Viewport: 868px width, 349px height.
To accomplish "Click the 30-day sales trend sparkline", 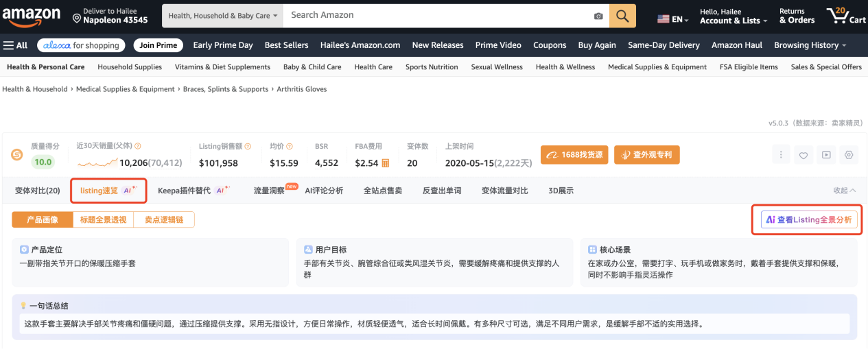I will pyautogui.click(x=97, y=164).
